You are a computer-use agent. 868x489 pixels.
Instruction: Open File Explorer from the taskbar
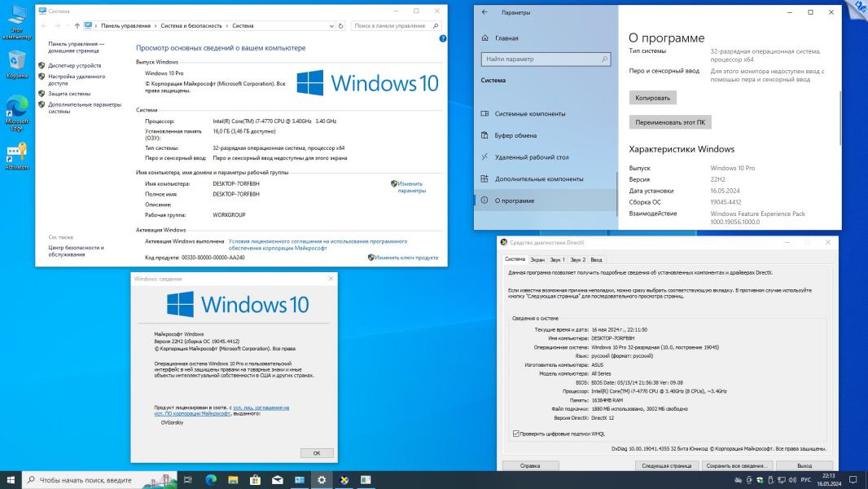pos(233,480)
